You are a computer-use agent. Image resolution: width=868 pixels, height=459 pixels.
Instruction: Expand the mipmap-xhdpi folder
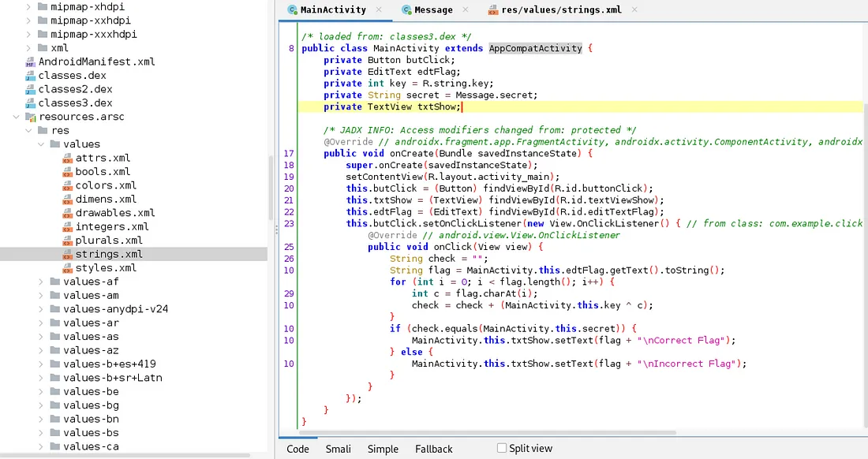(28, 6)
